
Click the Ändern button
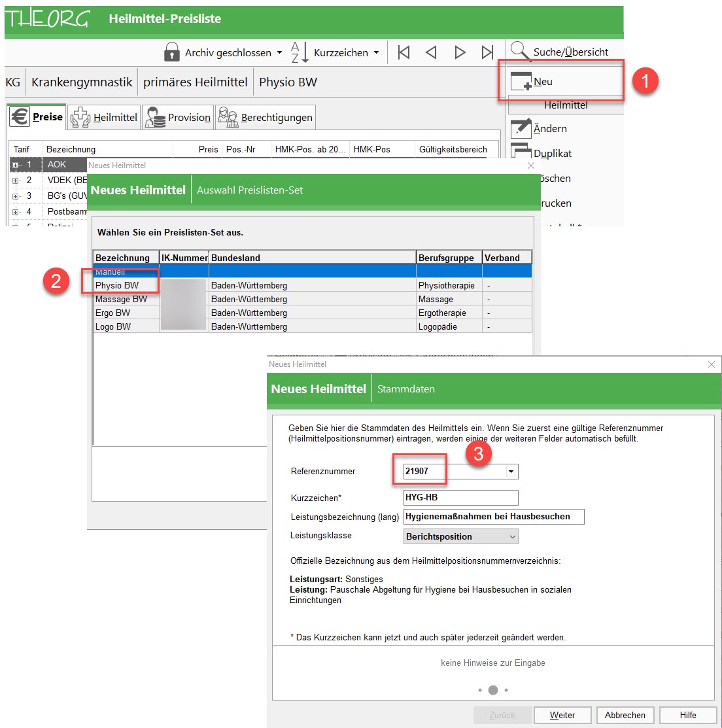(x=566, y=129)
